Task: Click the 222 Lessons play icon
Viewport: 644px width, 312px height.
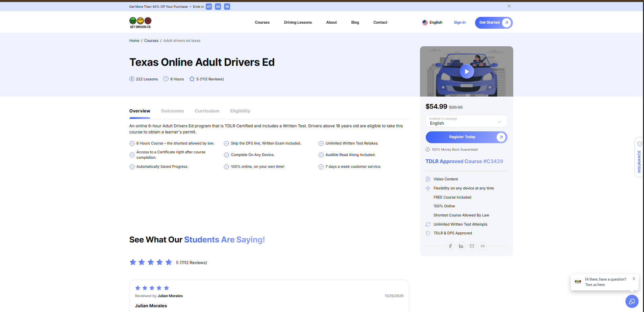Action: point(132,79)
